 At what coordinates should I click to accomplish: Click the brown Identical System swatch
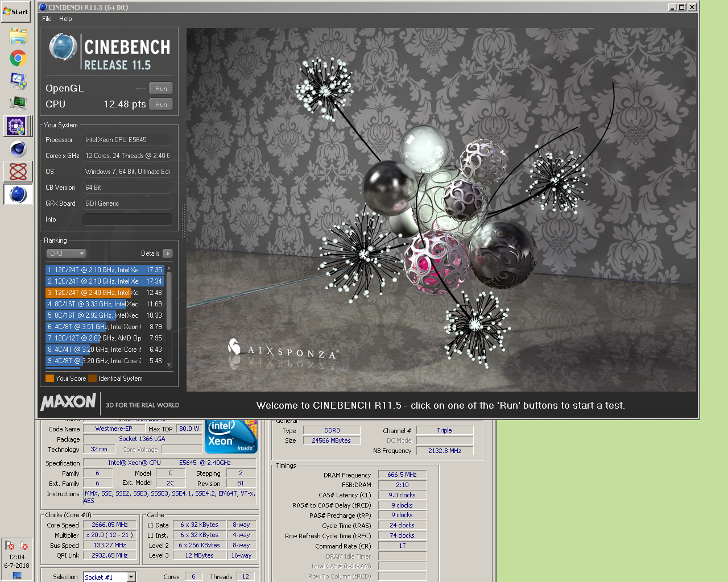coord(92,379)
